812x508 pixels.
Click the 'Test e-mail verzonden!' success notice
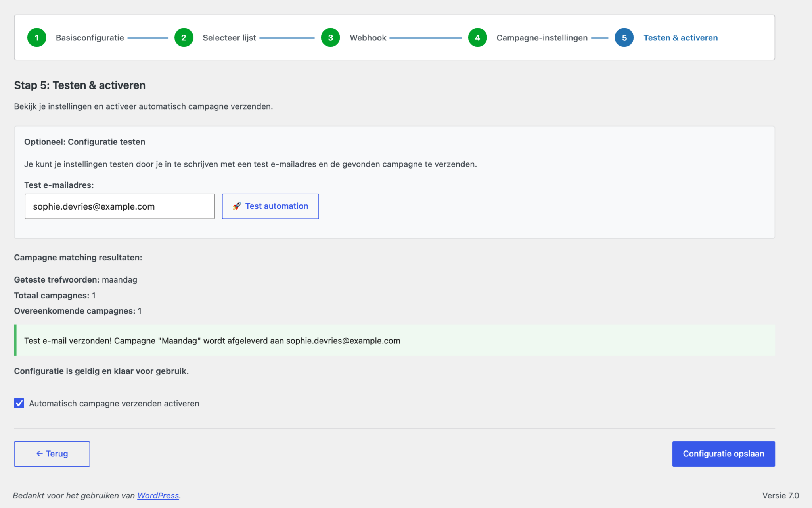pos(395,340)
